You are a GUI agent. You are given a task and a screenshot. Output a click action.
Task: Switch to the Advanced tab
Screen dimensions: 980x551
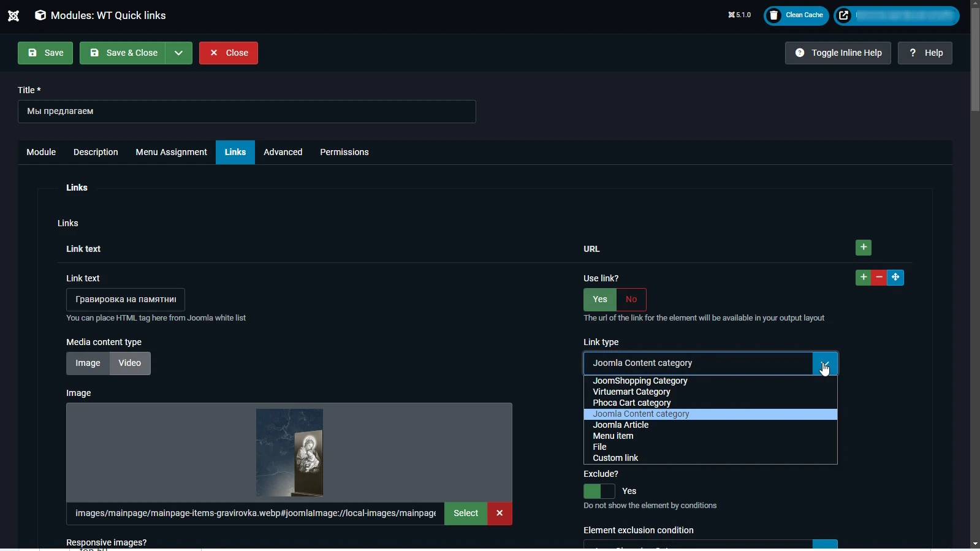(283, 153)
